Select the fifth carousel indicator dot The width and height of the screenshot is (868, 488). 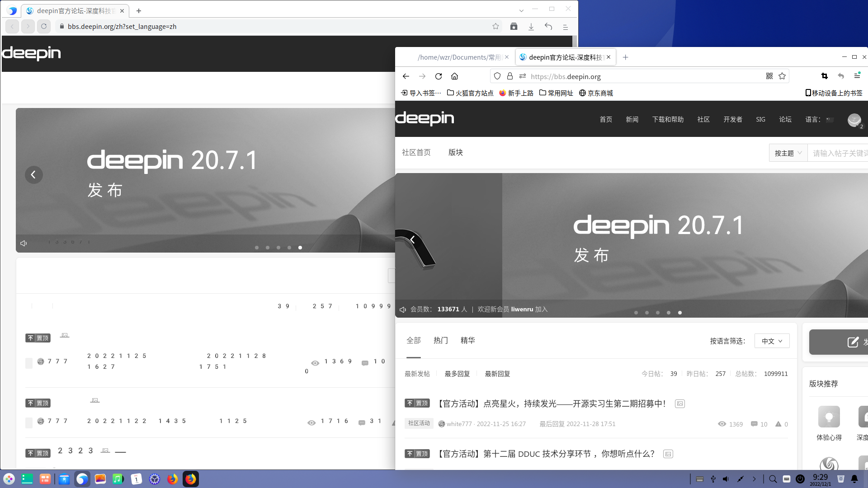pos(679,312)
